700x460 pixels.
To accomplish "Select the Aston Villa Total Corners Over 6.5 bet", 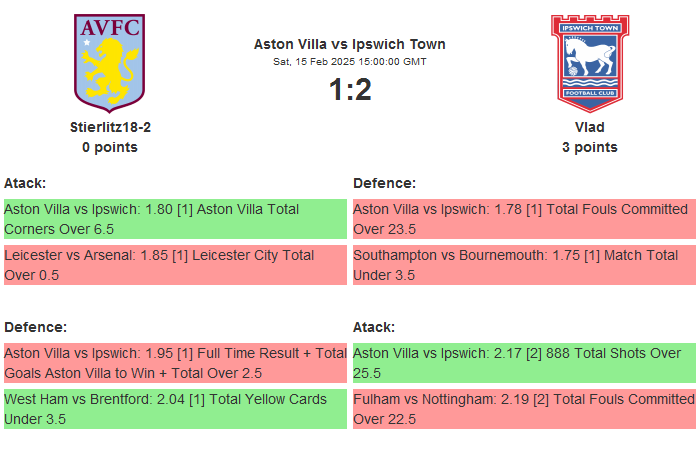I will click(x=175, y=219).
